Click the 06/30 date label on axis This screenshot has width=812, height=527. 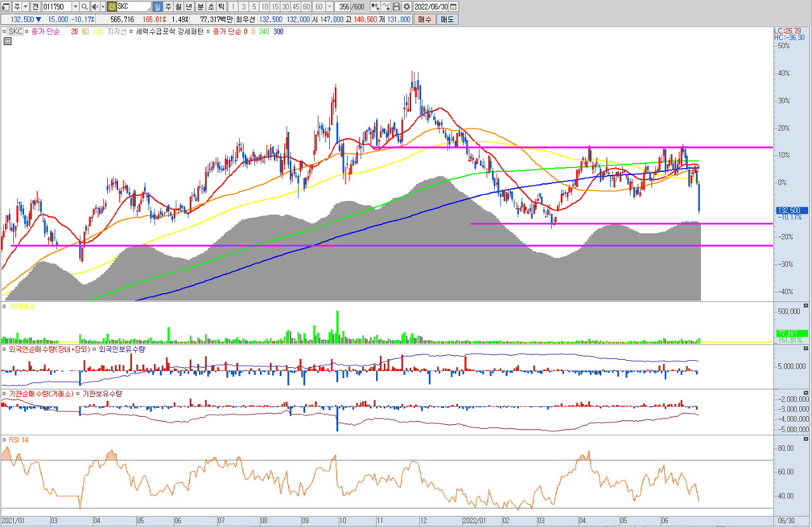point(785,521)
